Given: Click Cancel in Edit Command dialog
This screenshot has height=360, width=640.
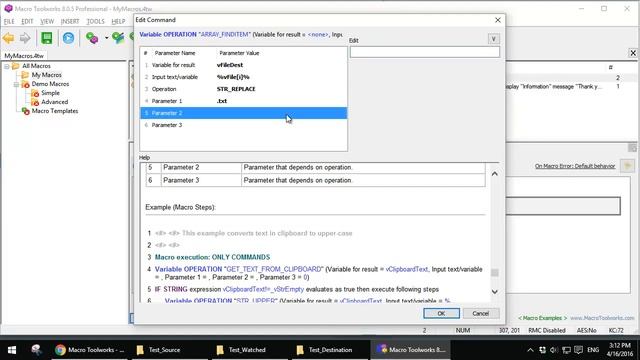Looking at the screenshot, I should point(480,313).
